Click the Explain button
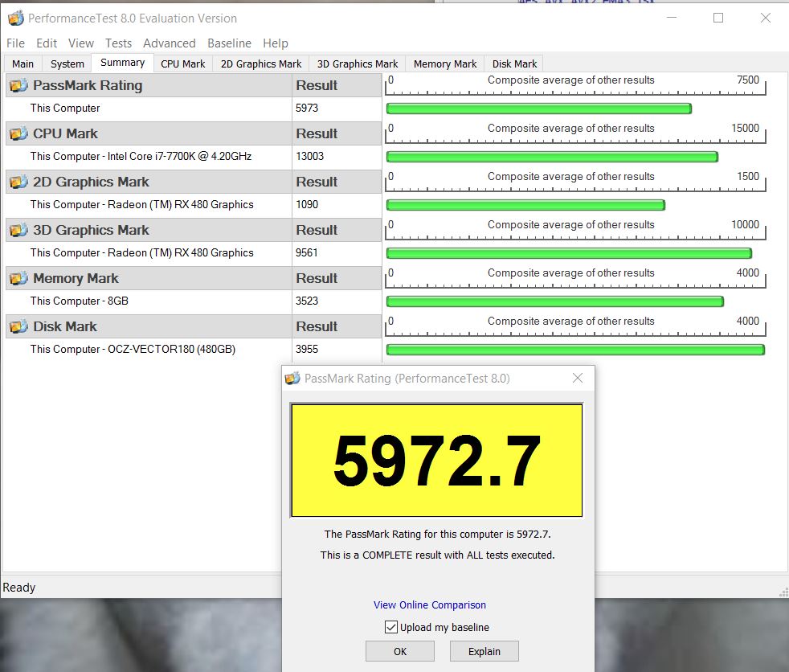 coord(484,651)
